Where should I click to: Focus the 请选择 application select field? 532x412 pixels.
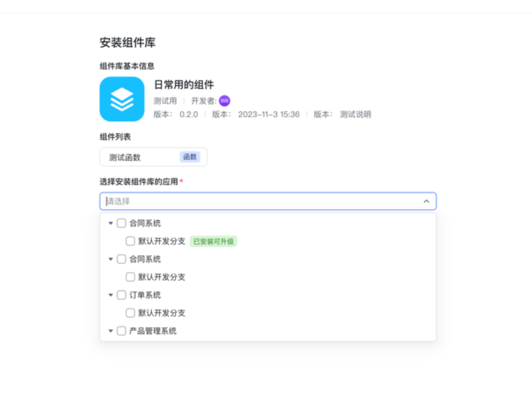268,201
